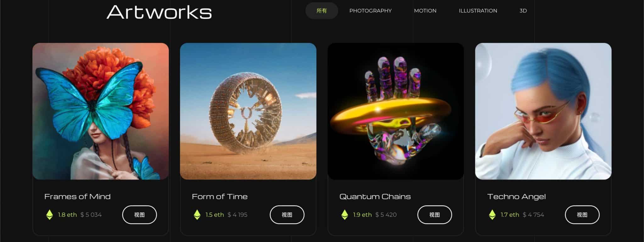This screenshot has width=644, height=242.
Task: Click the 1.7 eth price text
Action: pyautogui.click(x=510, y=215)
